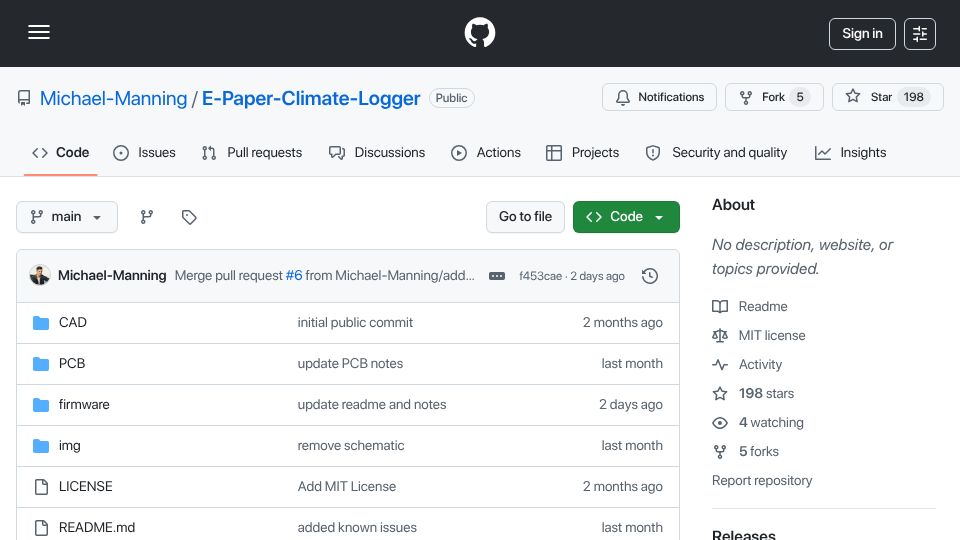Open the img folder
This screenshot has width=960, height=540.
pyautogui.click(x=69, y=446)
